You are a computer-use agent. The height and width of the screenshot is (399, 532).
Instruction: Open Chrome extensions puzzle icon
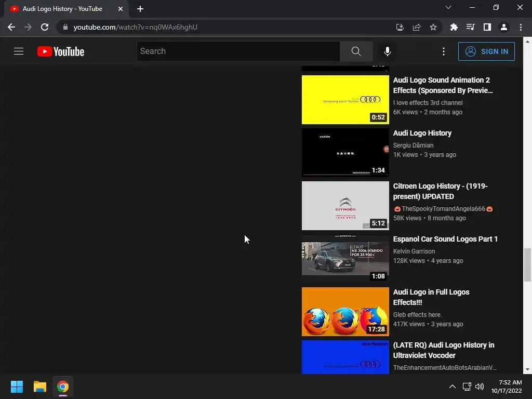(x=454, y=27)
